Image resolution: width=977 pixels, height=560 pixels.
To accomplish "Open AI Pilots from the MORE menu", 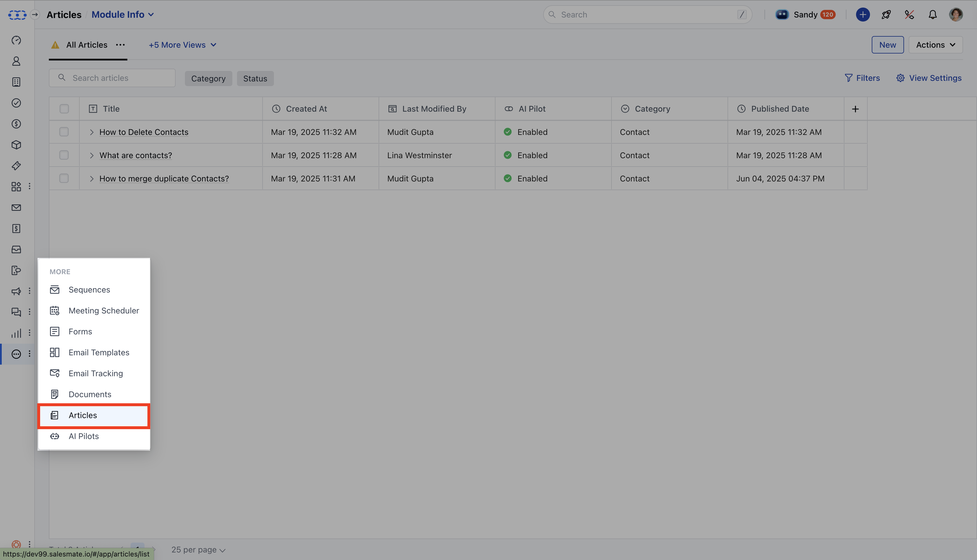I will (83, 436).
